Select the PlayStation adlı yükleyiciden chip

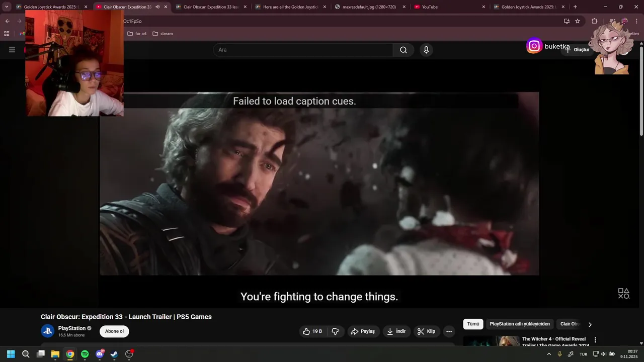tap(520, 324)
